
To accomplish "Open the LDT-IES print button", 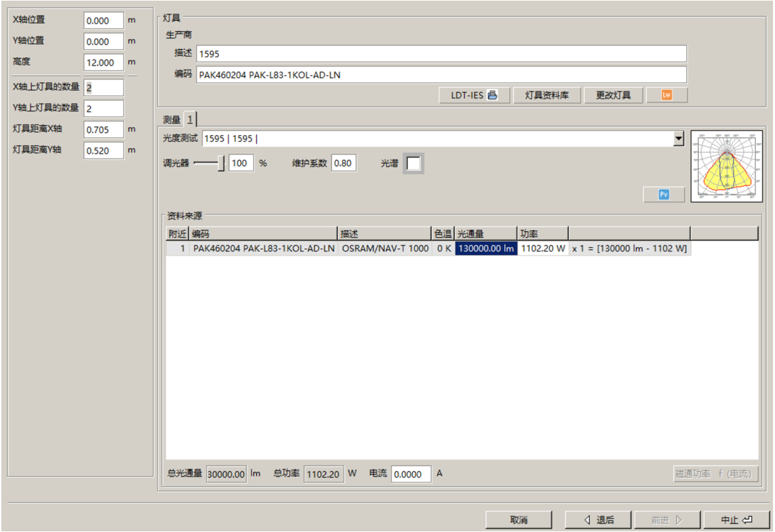I will click(x=474, y=95).
